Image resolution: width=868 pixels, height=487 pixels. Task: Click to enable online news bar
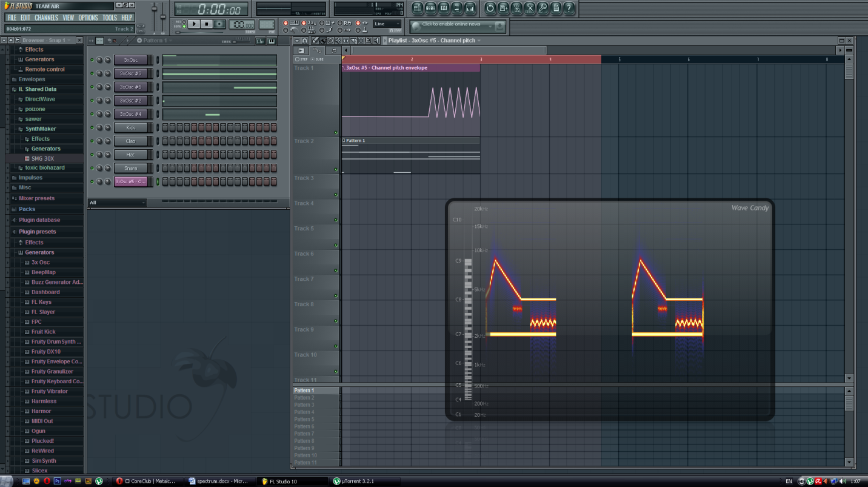[458, 27]
